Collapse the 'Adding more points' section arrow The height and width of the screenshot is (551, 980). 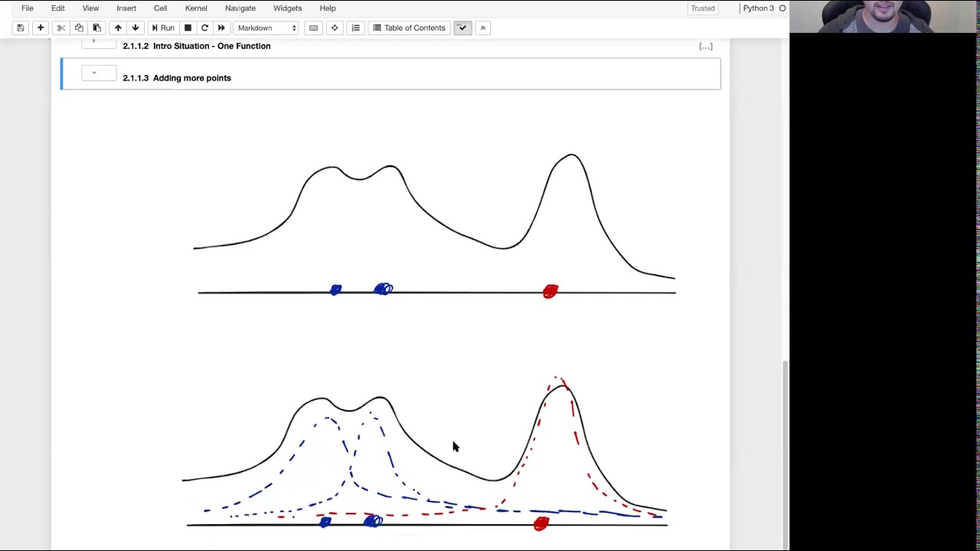[x=94, y=73]
